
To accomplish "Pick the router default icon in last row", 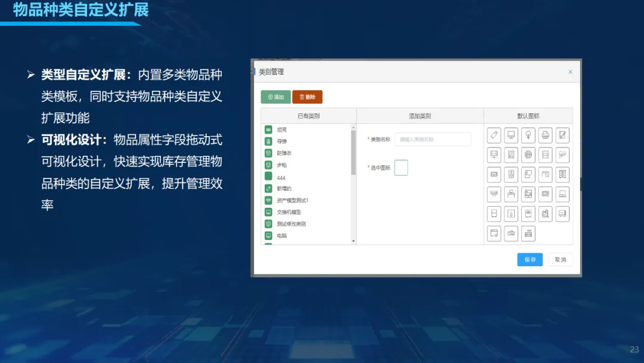I will (528, 233).
